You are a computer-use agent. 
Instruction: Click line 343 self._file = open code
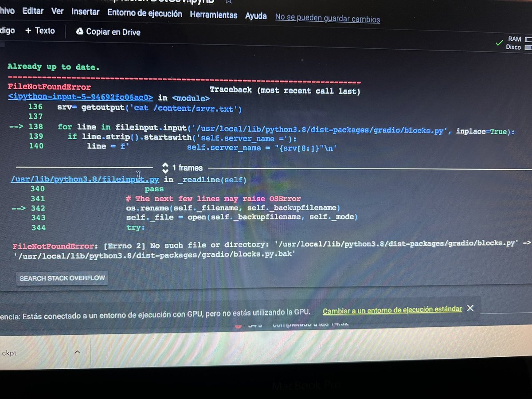242,217
